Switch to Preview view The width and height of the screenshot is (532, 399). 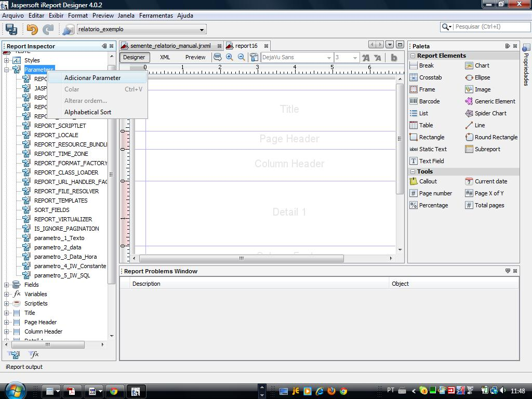(x=195, y=57)
